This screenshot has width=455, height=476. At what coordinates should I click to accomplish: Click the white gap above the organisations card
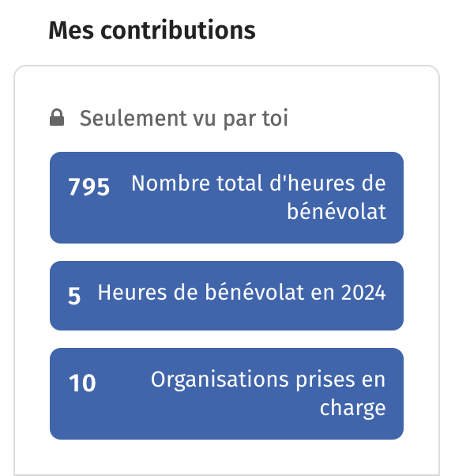tap(227, 339)
